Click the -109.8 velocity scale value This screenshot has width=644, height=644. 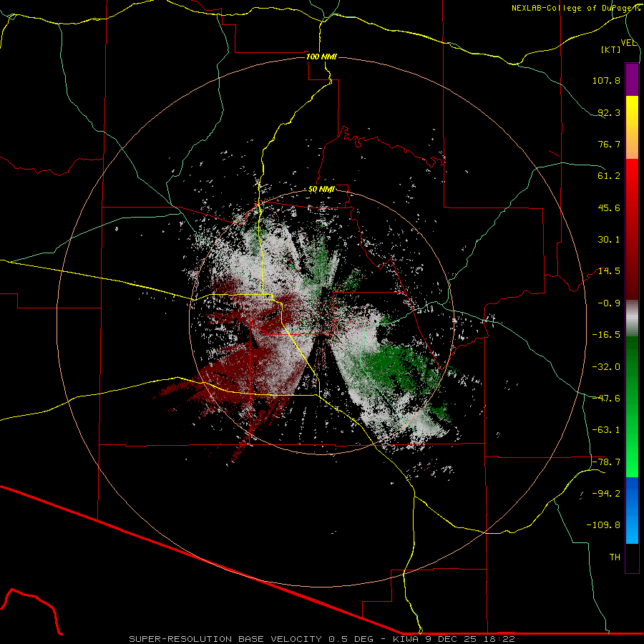tap(603, 525)
